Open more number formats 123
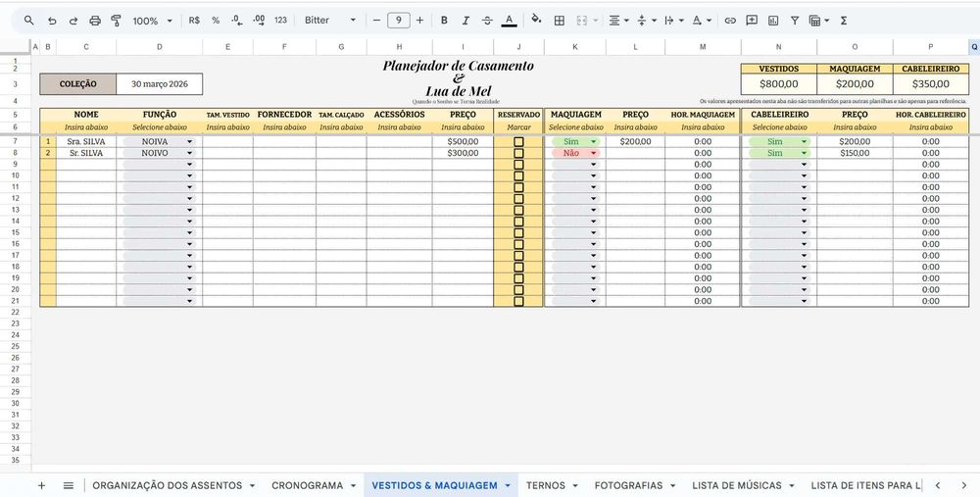This screenshot has height=497, width=980. point(280,20)
